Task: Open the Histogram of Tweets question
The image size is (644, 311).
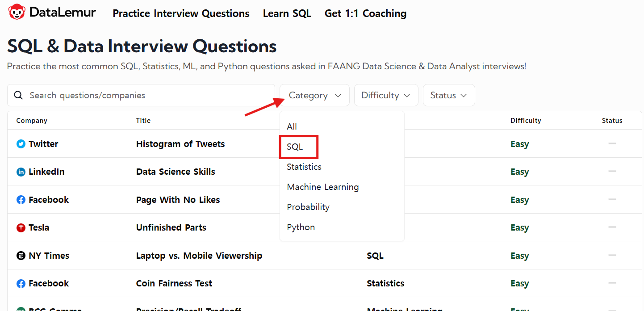Action: (x=180, y=144)
